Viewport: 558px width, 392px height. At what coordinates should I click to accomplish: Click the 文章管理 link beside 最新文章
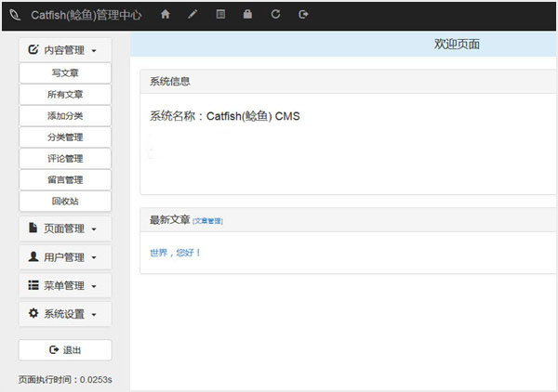(207, 221)
